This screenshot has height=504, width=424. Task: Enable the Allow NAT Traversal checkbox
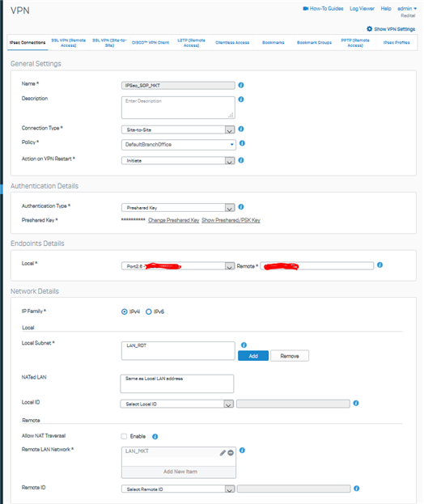click(124, 436)
